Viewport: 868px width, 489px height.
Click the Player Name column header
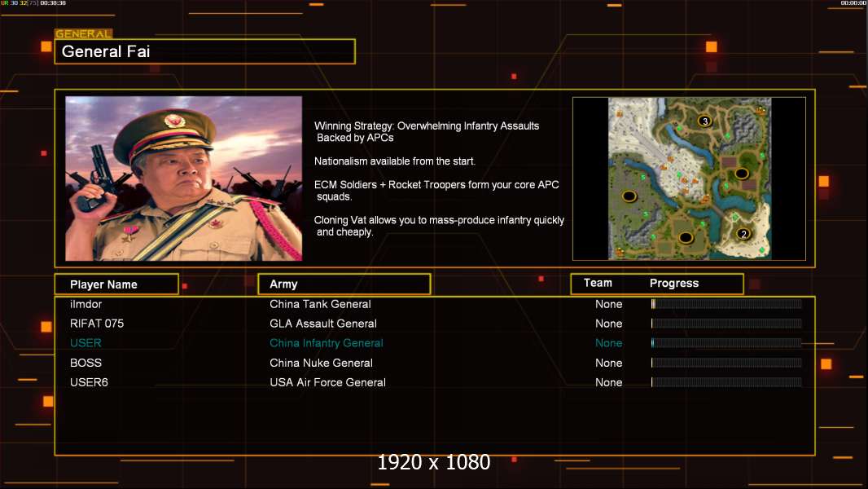[116, 284]
